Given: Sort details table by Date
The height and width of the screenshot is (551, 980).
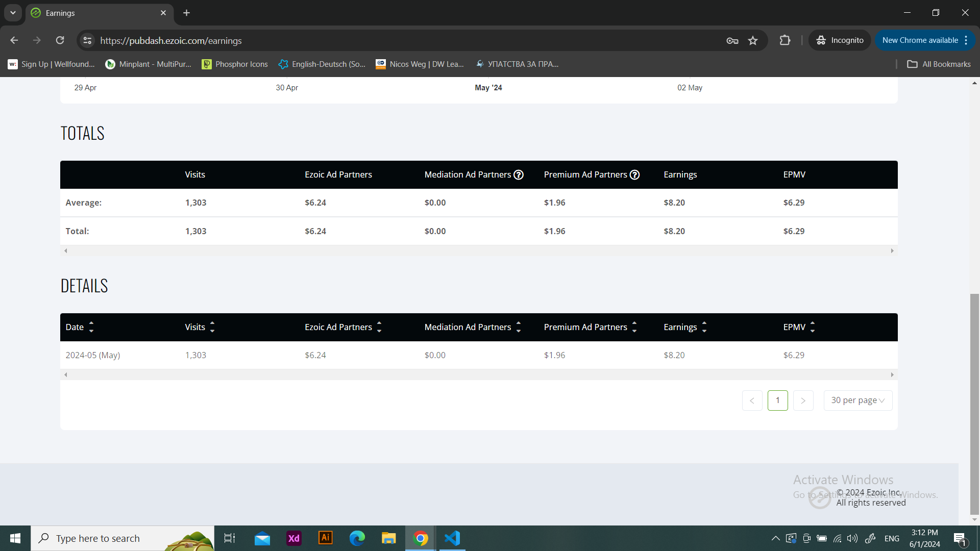Looking at the screenshot, I should [x=91, y=327].
